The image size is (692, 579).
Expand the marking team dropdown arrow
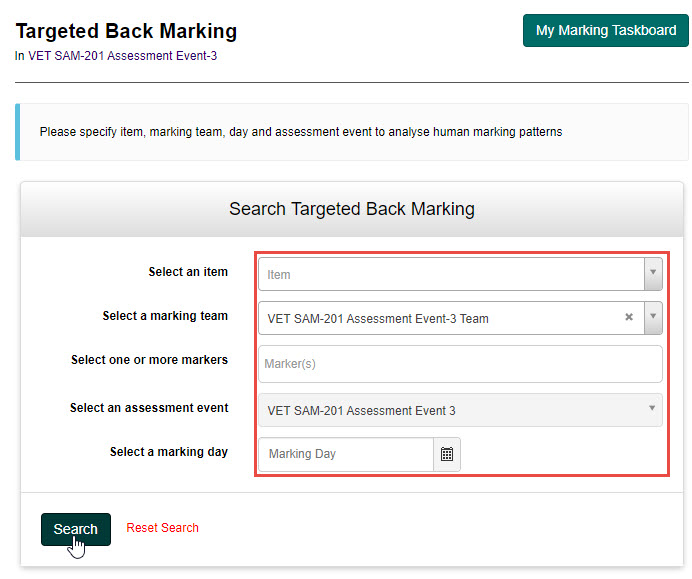pyautogui.click(x=653, y=318)
